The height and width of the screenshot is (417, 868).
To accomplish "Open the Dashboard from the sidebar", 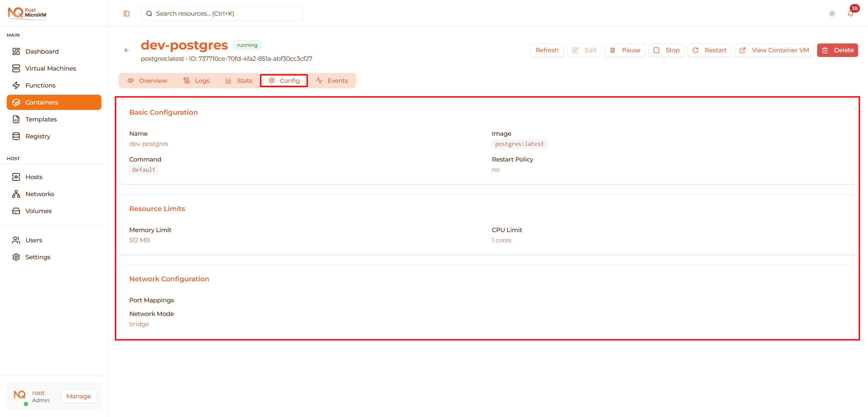I will [42, 51].
